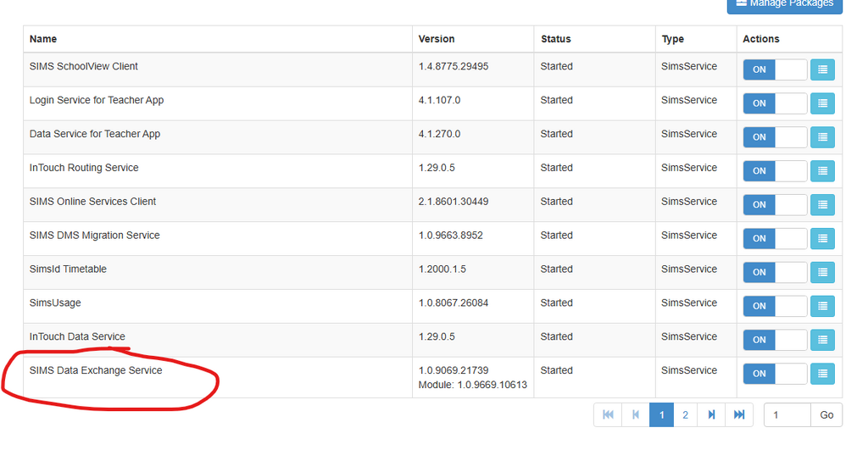
Task: Select page 1 in pagination
Action: (x=661, y=414)
